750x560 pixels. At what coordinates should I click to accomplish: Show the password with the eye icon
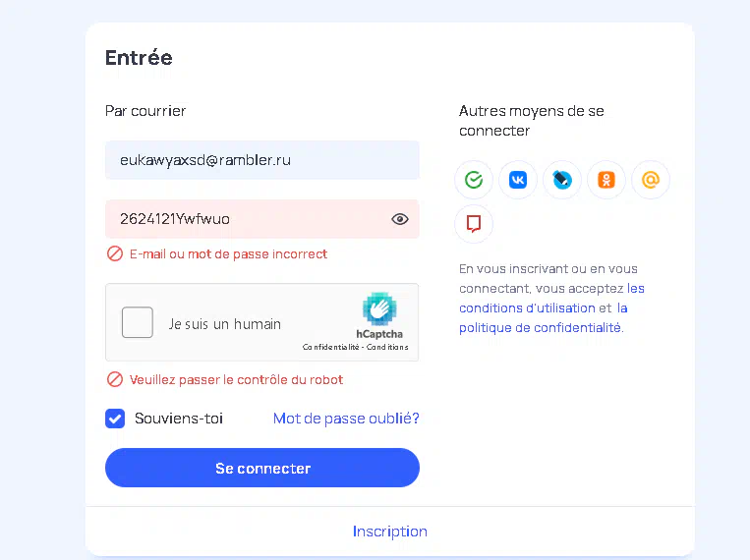click(400, 219)
